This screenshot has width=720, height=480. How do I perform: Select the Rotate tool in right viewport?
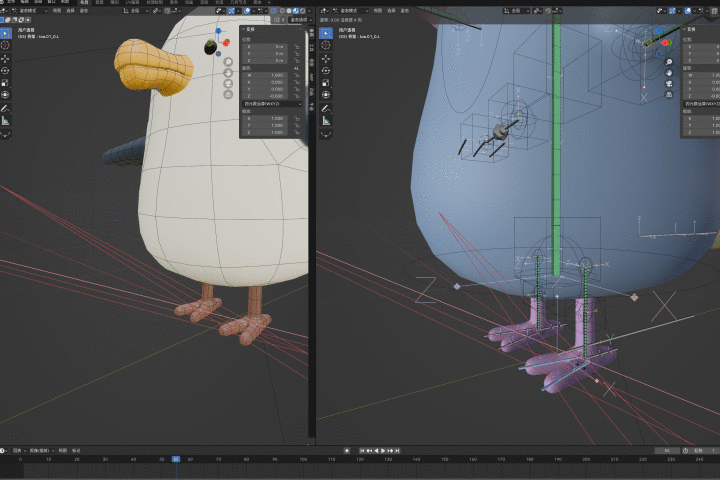coord(326,71)
